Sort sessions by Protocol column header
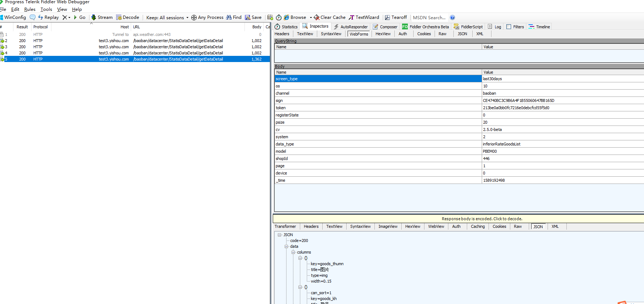This screenshot has height=304, width=644. (41, 27)
